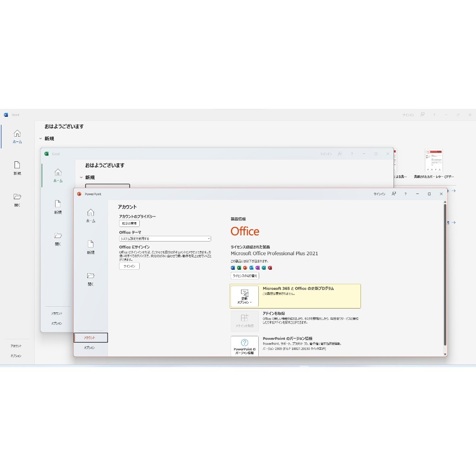Open the New (新規) page in PowerPoint
The image size is (476, 476).
tap(91, 247)
